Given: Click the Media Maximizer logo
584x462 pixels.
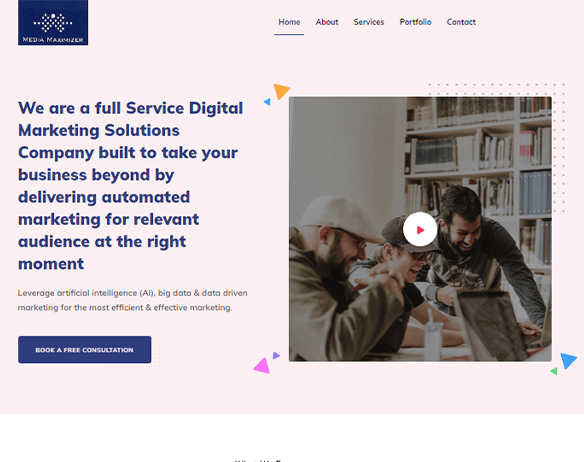Looking at the screenshot, I should (53, 22).
